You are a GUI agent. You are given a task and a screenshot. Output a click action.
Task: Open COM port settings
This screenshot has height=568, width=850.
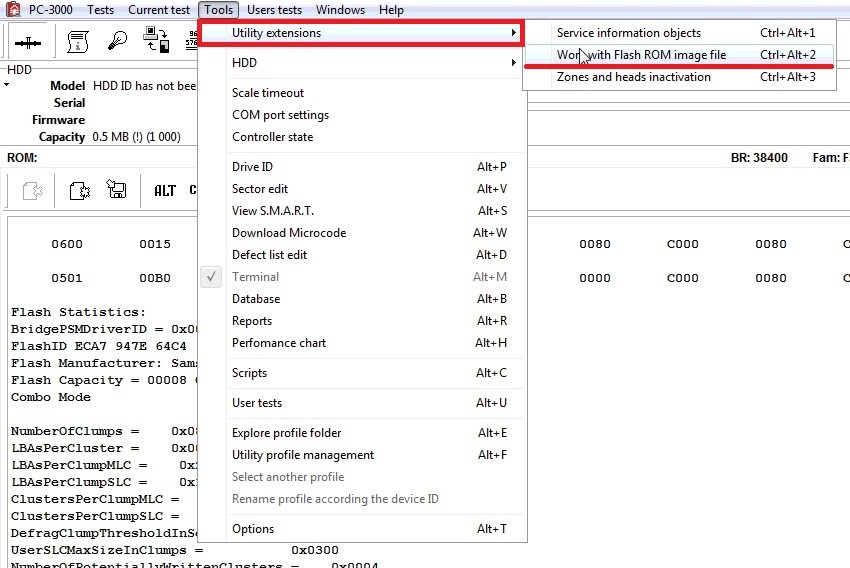[x=280, y=115]
